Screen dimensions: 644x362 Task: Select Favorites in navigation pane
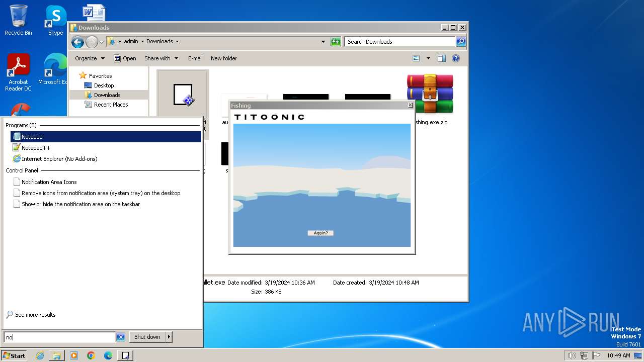click(96, 76)
